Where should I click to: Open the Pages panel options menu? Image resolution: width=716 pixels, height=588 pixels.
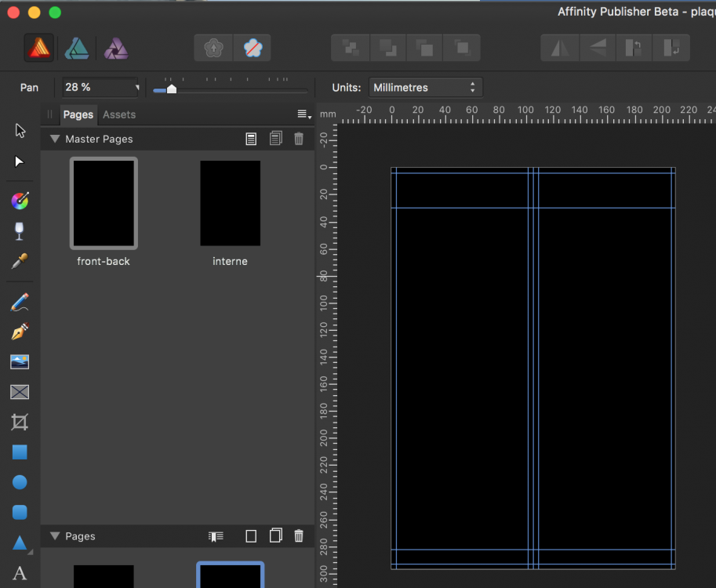click(303, 114)
